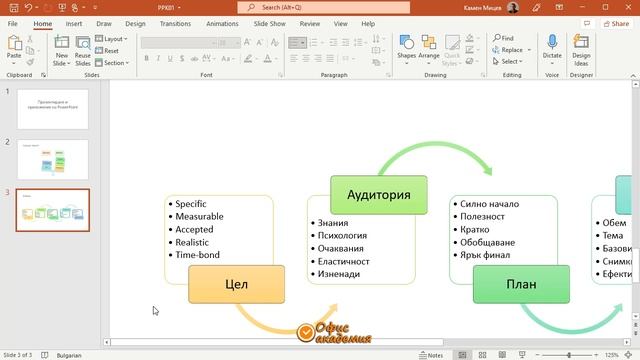This screenshot has width=640, height=360.
Task: Reset slide layout
Action: 107,51
